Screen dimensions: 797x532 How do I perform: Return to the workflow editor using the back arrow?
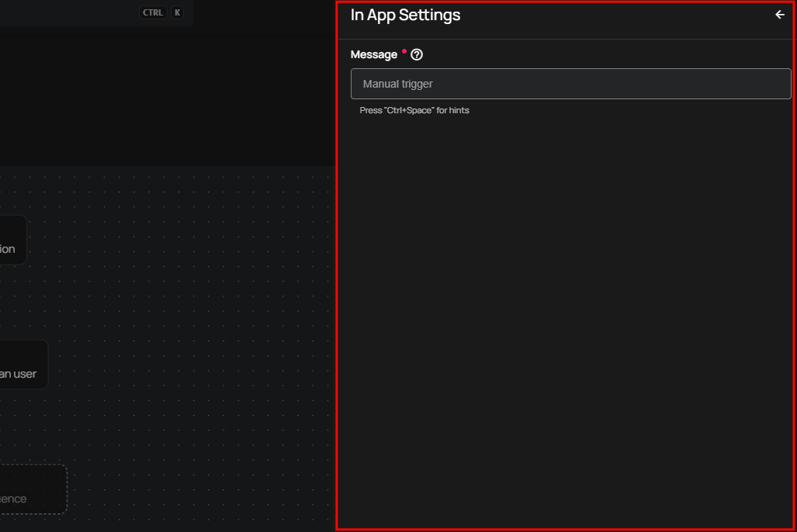click(x=779, y=15)
